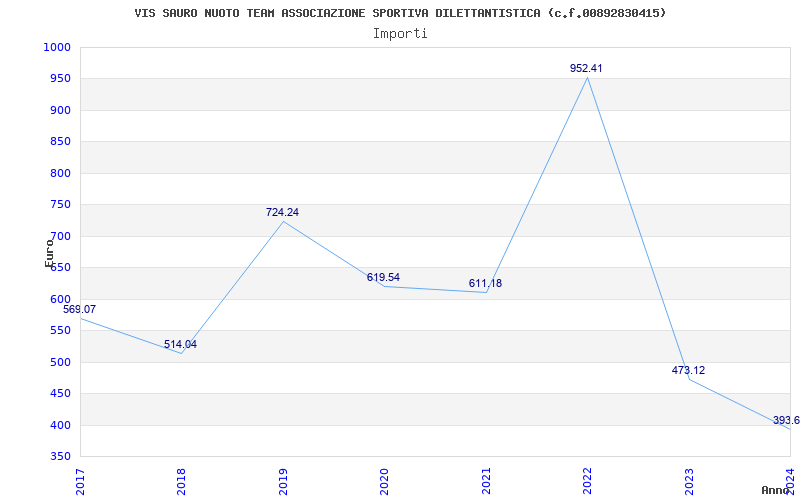Click the 'Euro' y-axis label

pyautogui.click(x=49, y=253)
